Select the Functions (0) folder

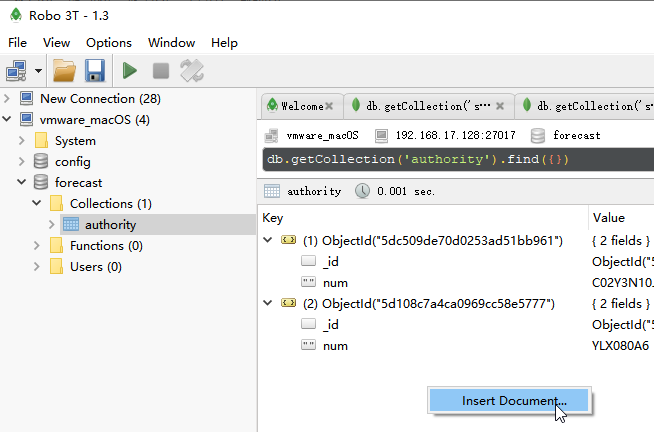106,246
